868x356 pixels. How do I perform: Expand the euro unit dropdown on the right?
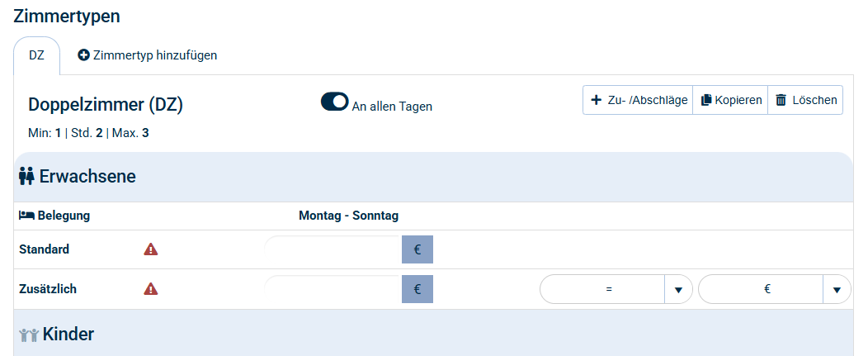tap(837, 290)
